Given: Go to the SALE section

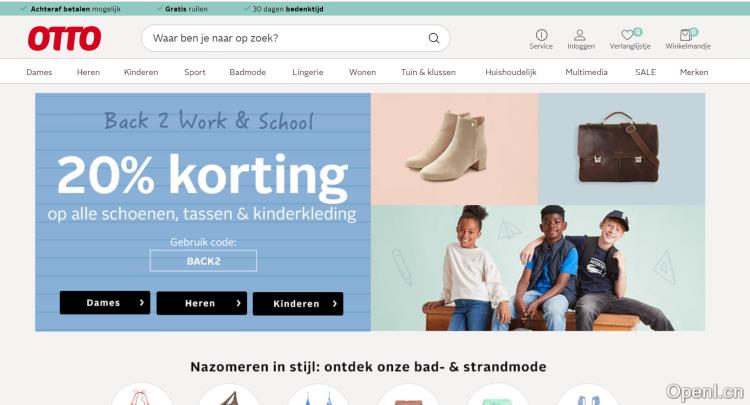Looking at the screenshot, I should pyautogui.click(x=645, y=72).
